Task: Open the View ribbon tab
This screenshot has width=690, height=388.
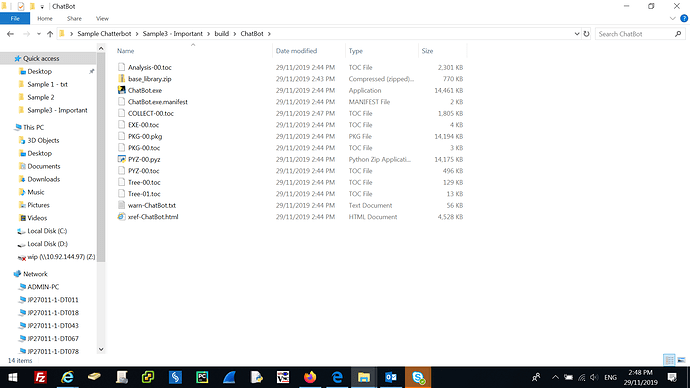Action: [x=102, y=18]
